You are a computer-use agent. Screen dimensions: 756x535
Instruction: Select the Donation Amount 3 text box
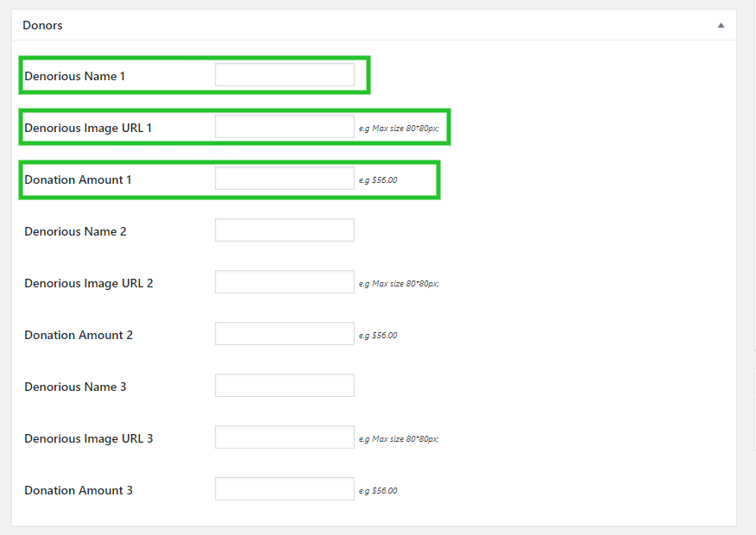[285, 489]
